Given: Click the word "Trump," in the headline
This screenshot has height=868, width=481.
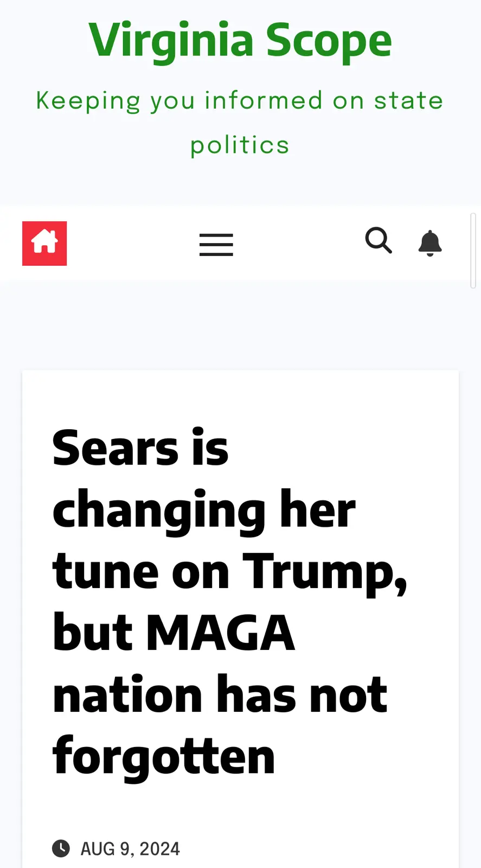Looking at the screenshot, I should [325, 572].
